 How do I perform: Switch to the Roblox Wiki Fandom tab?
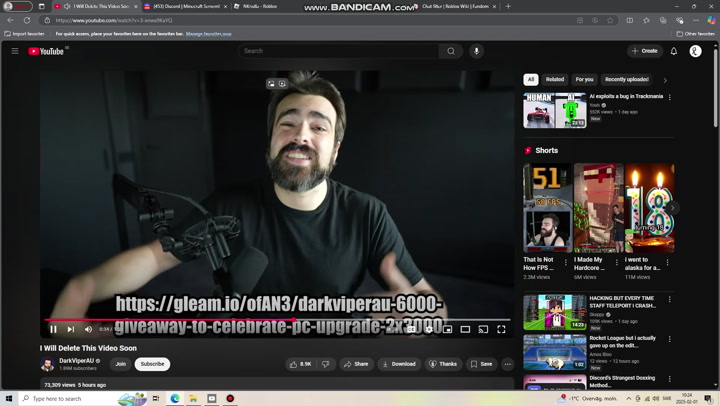click(455, 6)
